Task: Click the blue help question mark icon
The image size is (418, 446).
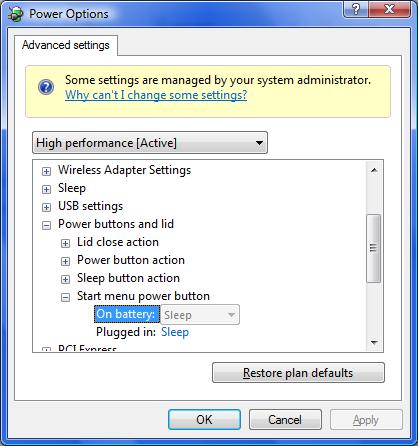Action: 46,87
